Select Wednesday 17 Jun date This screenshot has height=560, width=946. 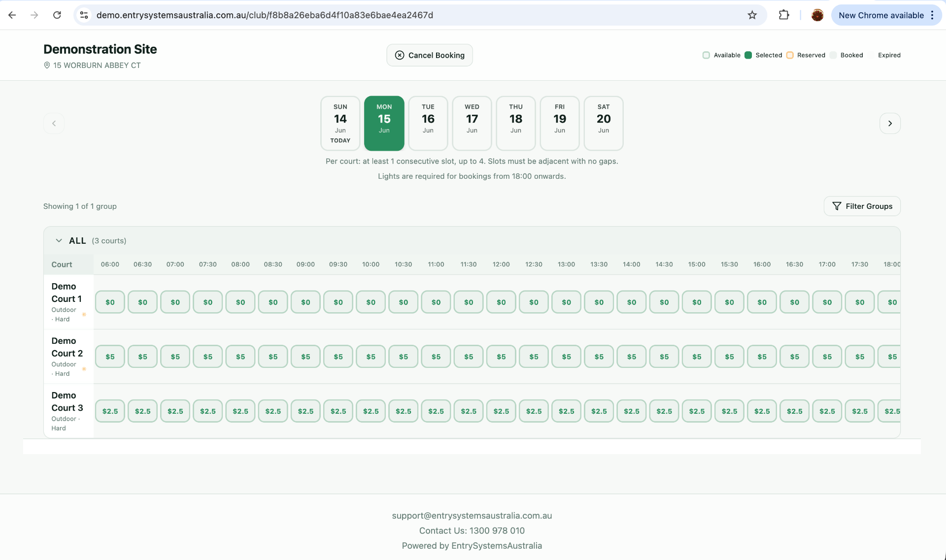(x=472, y=123)
